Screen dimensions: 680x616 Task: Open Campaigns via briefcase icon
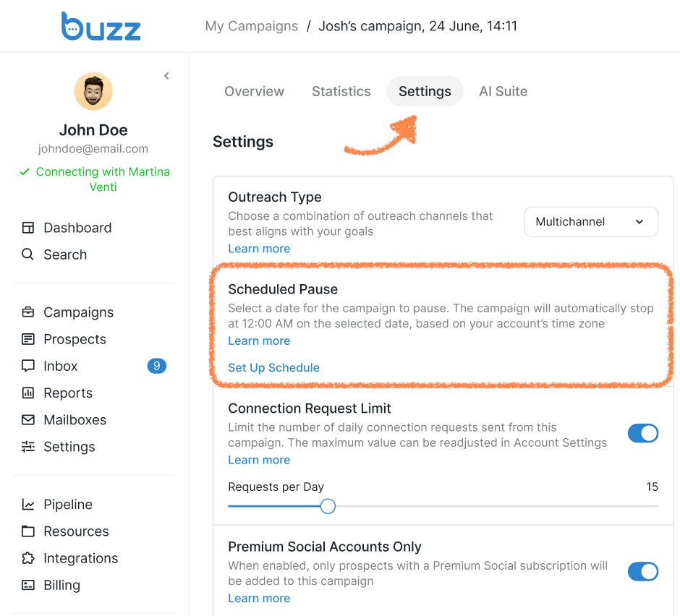click(28, 312)
